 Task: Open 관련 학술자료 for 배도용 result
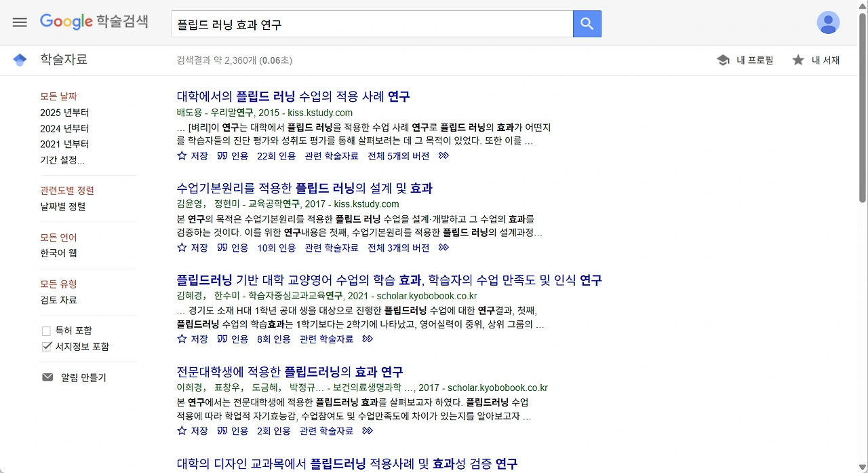332,155
